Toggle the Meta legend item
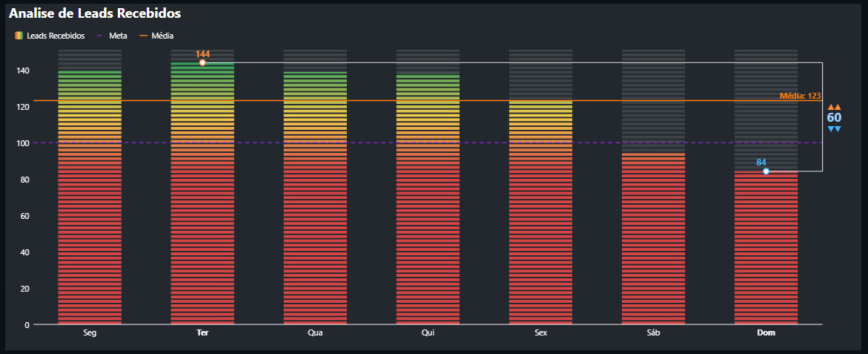Screen dimensions: 868x354 112,36
